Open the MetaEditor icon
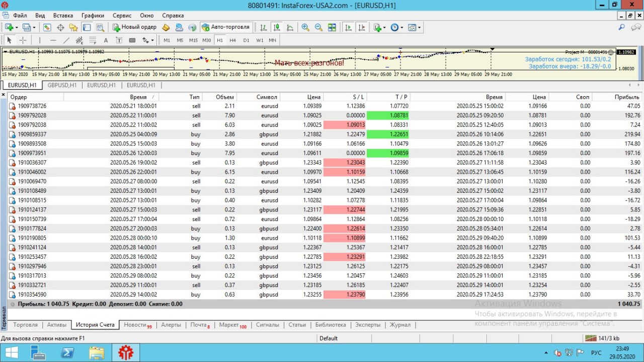644x362 pixels. click(x=166, y=27)
